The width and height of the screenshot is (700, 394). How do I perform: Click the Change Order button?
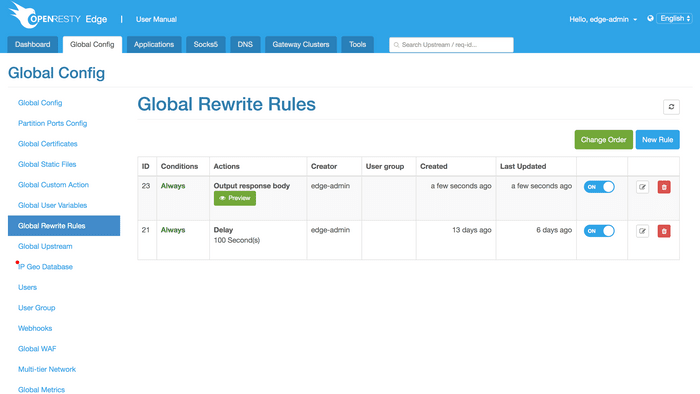604,140
